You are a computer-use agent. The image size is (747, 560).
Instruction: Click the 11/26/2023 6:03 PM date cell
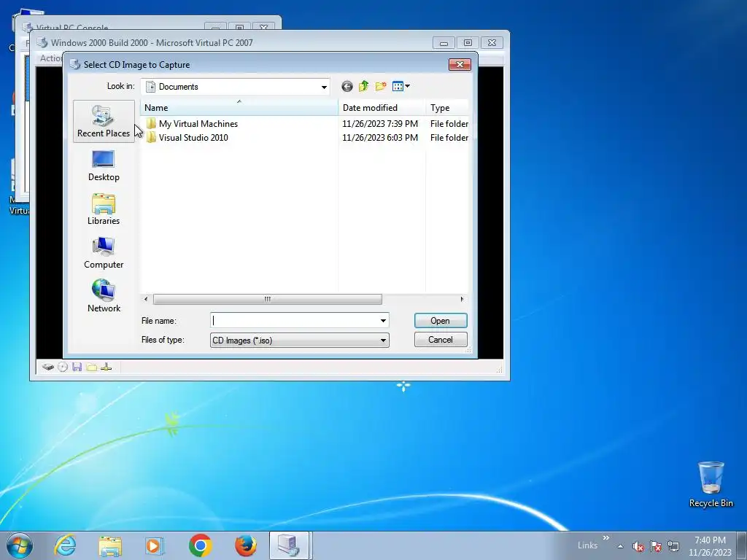point(380,138)
